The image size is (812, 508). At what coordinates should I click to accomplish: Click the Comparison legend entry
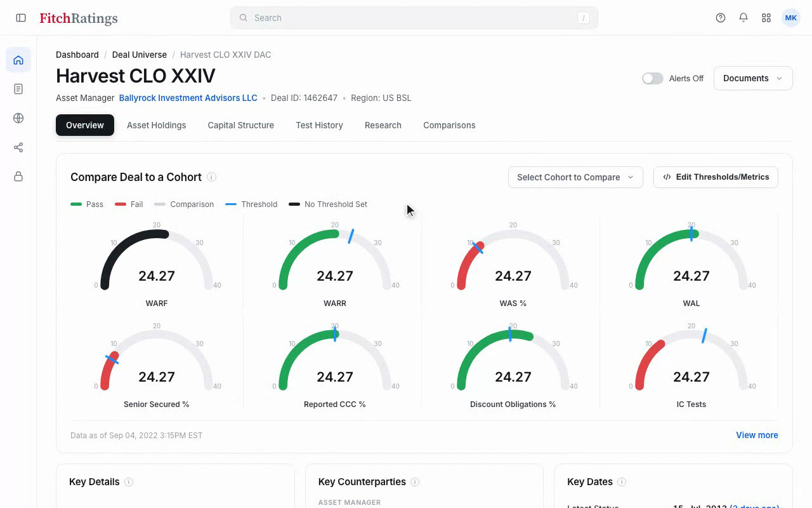click(x=184, y=204)
